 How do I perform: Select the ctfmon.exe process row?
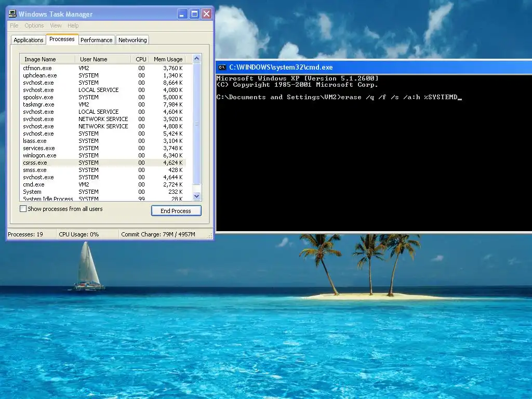pos(103,68)
